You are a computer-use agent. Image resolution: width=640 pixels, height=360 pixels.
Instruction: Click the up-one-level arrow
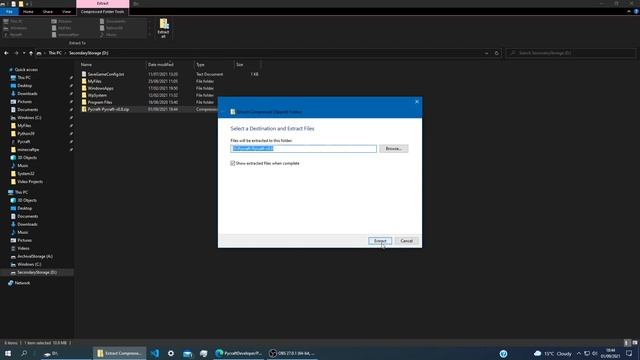(31, 53)
